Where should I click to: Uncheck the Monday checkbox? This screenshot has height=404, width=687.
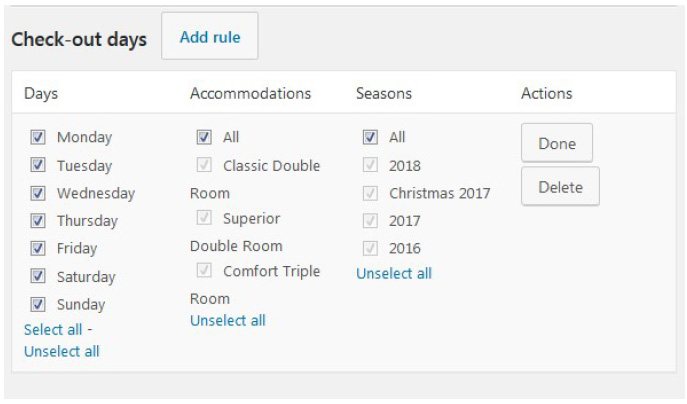(x=38, y=138)
